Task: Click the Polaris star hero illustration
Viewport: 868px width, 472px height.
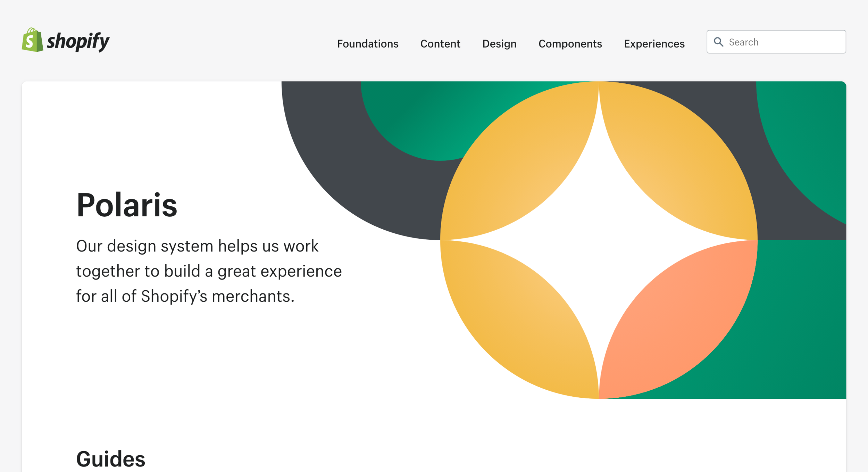Action: tap(564, 240)
